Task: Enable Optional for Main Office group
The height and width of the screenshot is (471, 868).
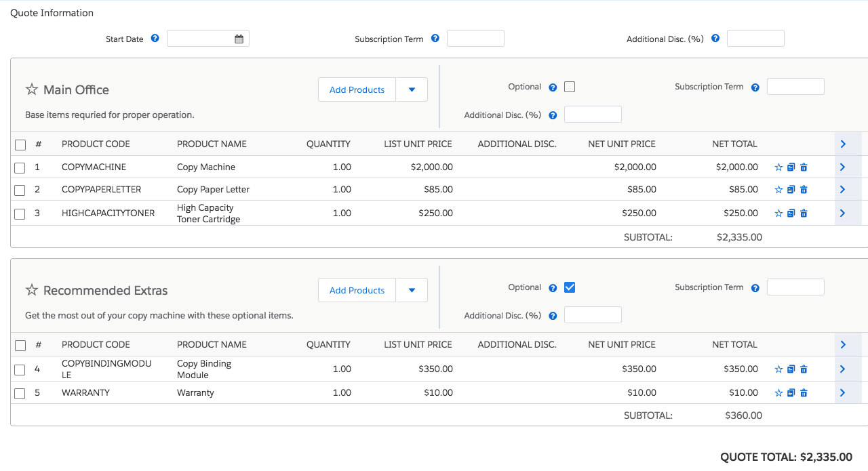Action: click(570, 87)
